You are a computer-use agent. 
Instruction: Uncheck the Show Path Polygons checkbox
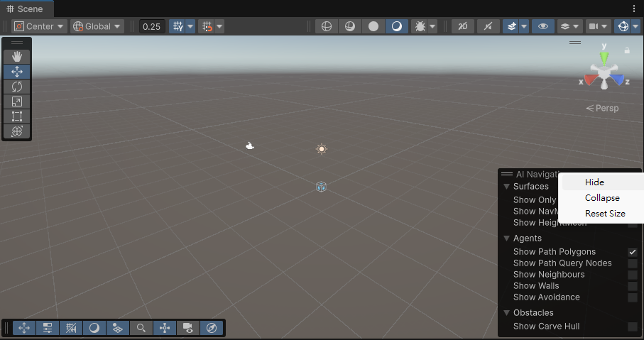[632, 252]
